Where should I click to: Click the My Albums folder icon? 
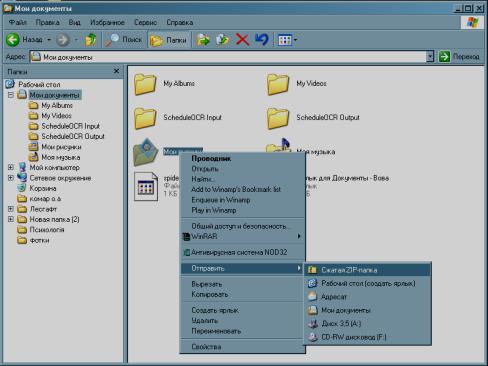point(145,84)
